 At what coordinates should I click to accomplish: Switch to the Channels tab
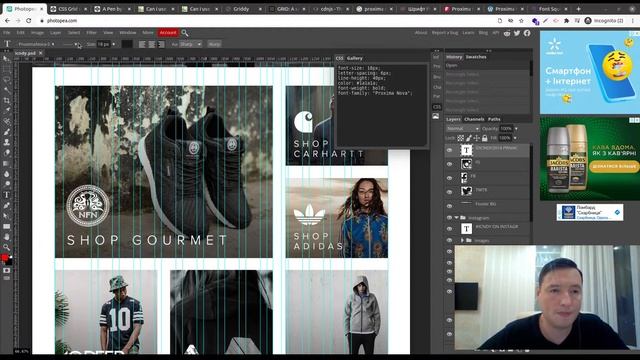[x=474, y=119]
